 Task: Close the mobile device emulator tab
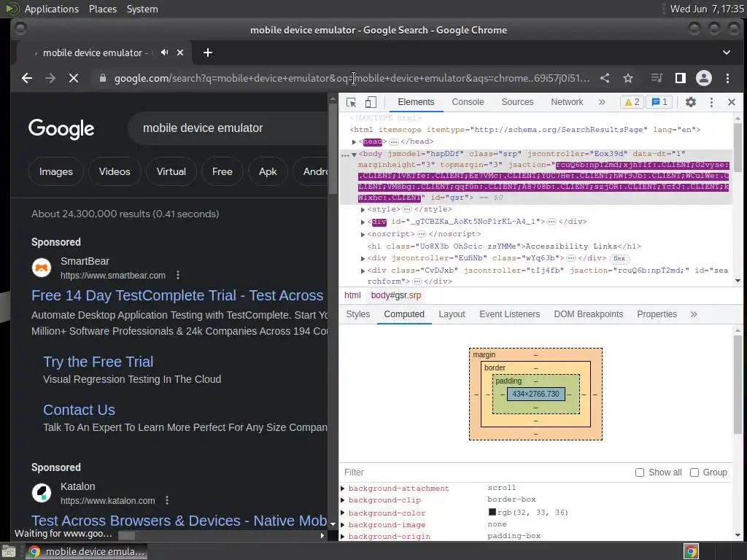click(x=180, y=52)
